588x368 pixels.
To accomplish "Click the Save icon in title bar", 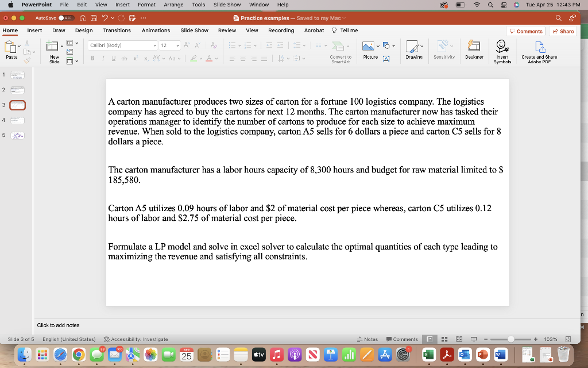I will coord(94,18).
